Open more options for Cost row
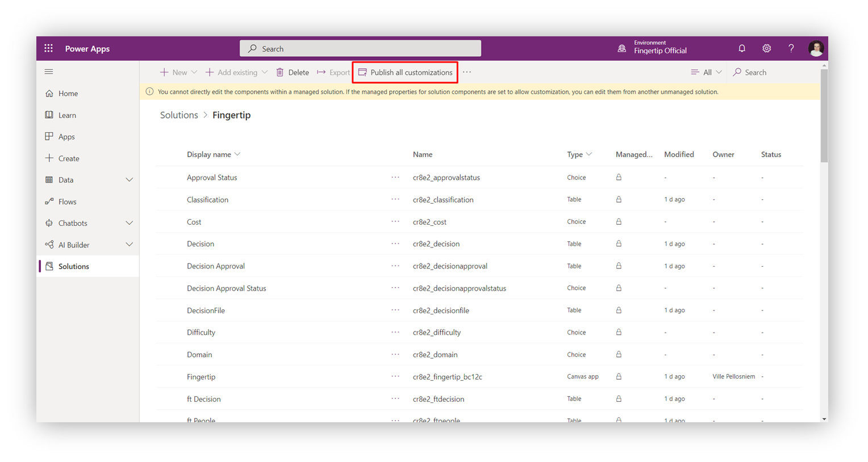 (x=395, y=221)
